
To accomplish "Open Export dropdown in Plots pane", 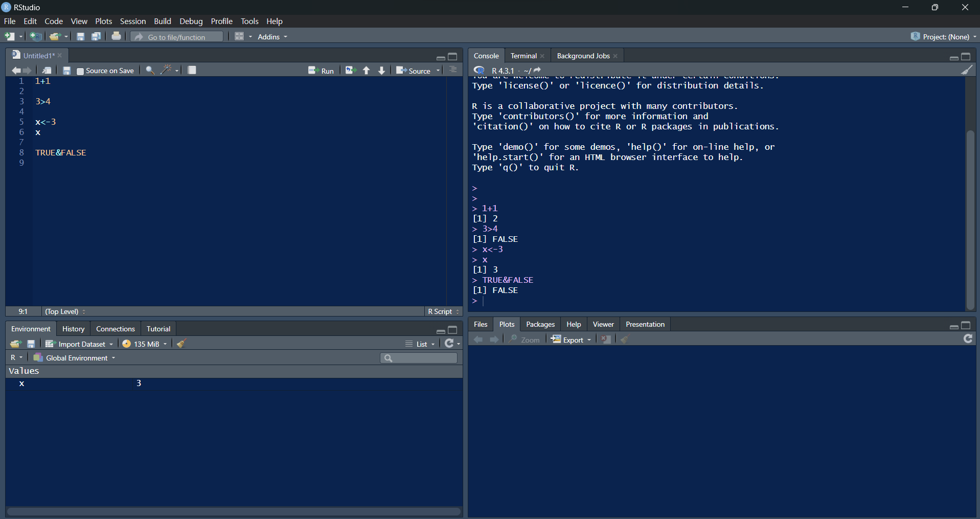I will click(x=572, y=340).
